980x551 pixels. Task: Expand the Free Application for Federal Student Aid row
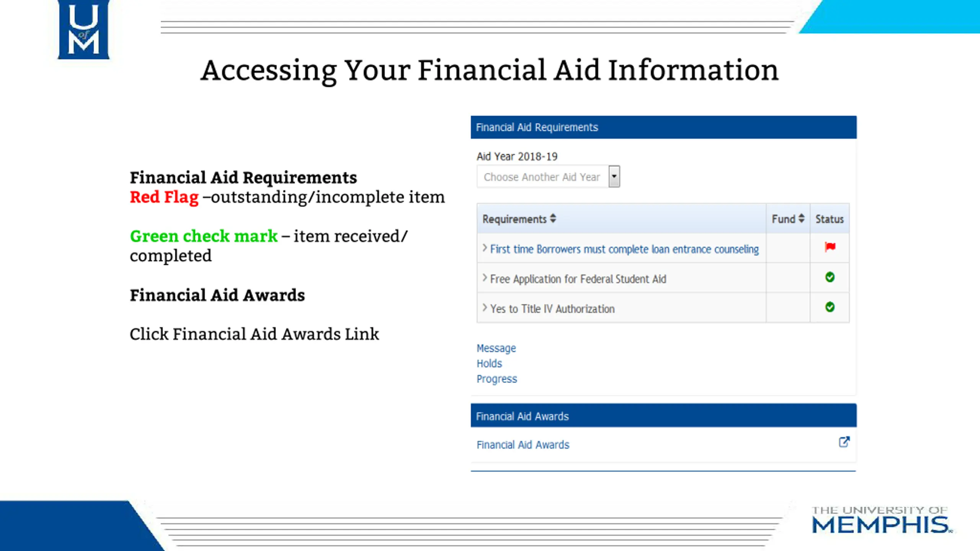pos(485,278)
